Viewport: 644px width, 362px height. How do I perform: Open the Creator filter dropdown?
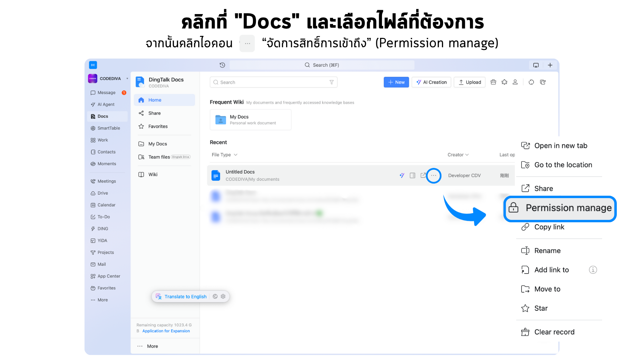[458, 155]
